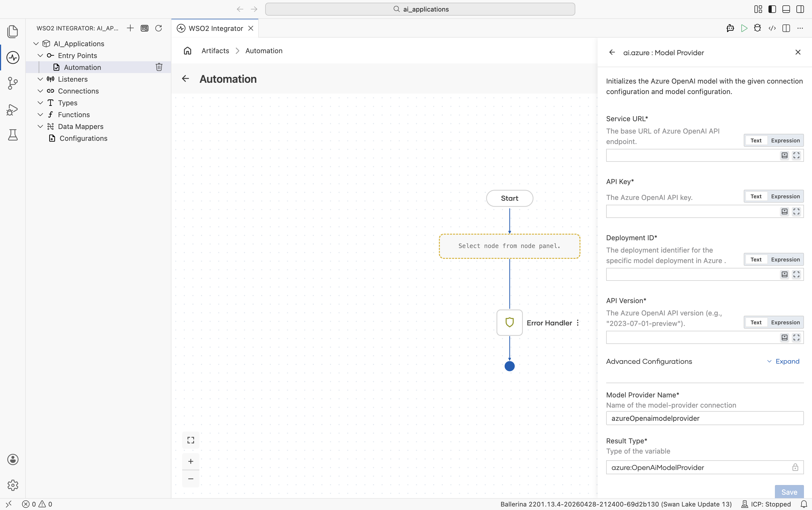Open more editor actions menu

[x=800, y=28]
